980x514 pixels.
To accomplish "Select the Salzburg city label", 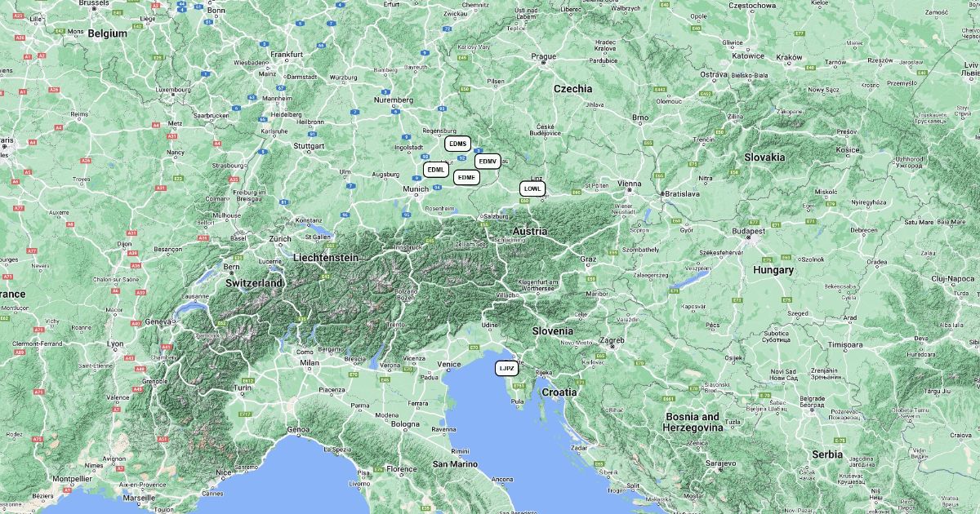I will 496,216.
